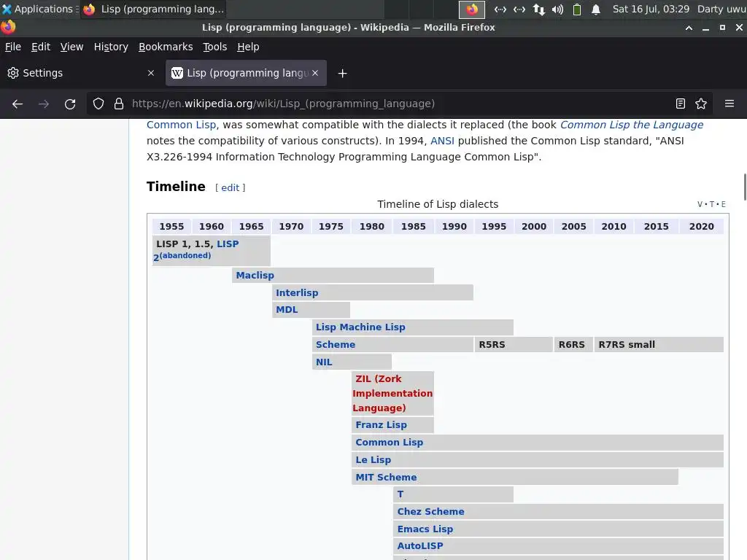Open the red ZIL Zork link

pos(392,393)
